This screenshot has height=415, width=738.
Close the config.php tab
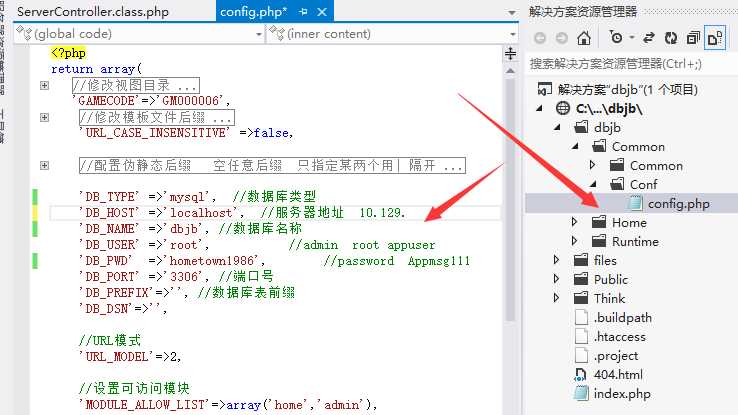pos(322,12)
